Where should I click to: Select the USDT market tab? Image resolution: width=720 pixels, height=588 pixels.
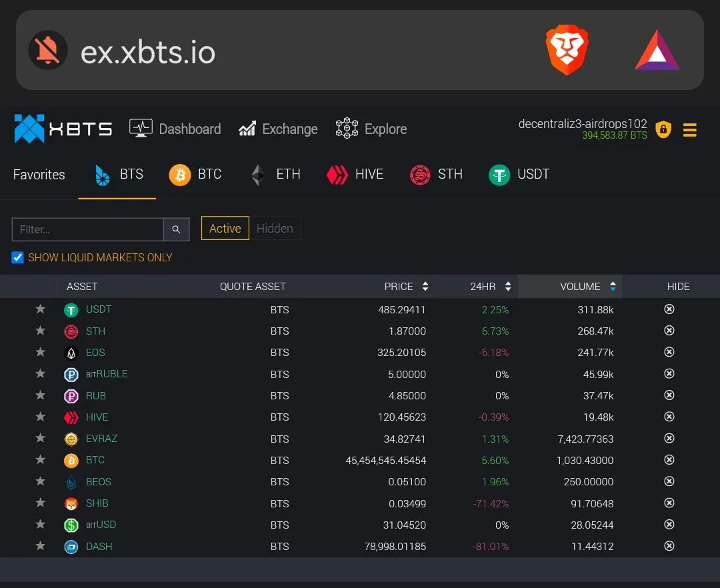[x=519, y=175]
